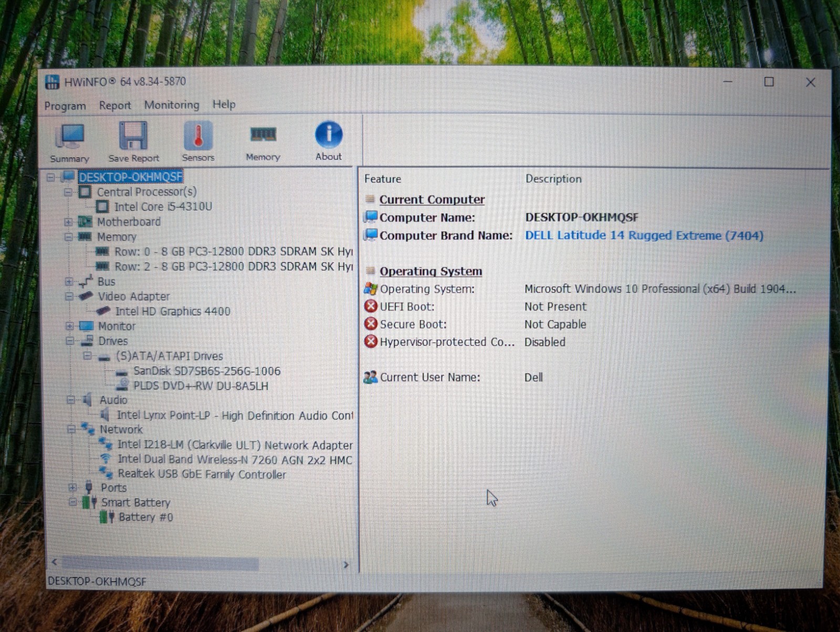Click the PLDS DVD drive icon
840x632 pixels.
pyautogui.click(x=122, y=386)
